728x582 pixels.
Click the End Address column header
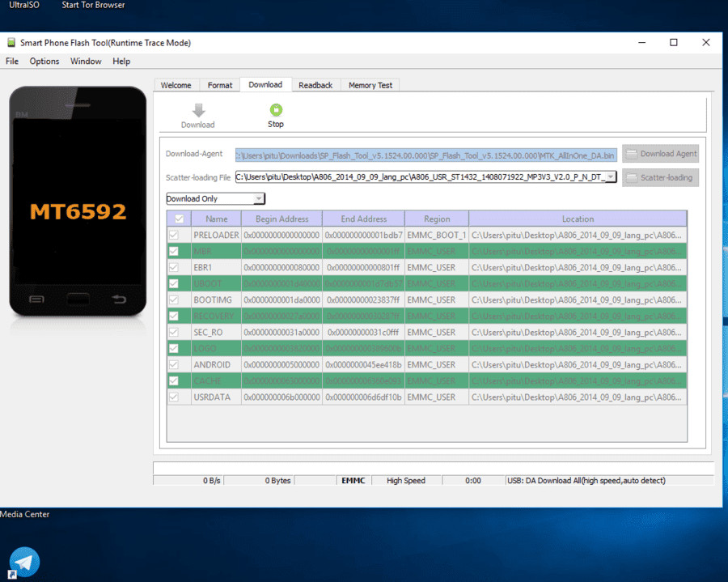pyautogui.click(x=363, y=219)
